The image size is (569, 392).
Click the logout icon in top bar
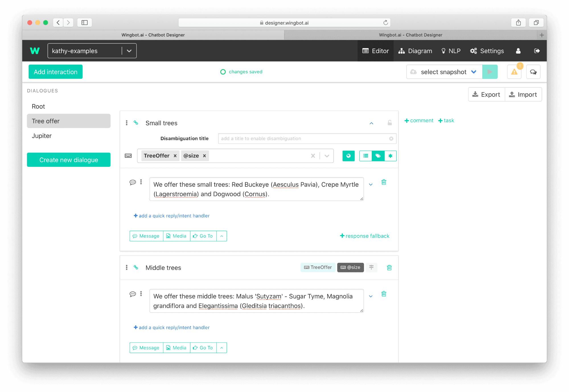tap(537, 51)
